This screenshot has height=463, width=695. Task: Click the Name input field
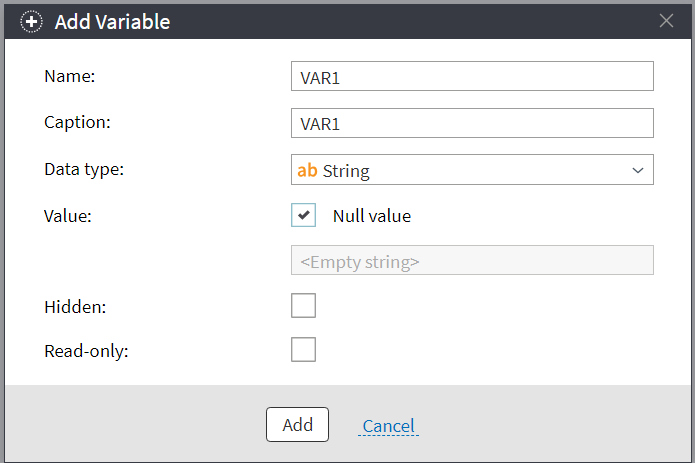coord(472,76)
